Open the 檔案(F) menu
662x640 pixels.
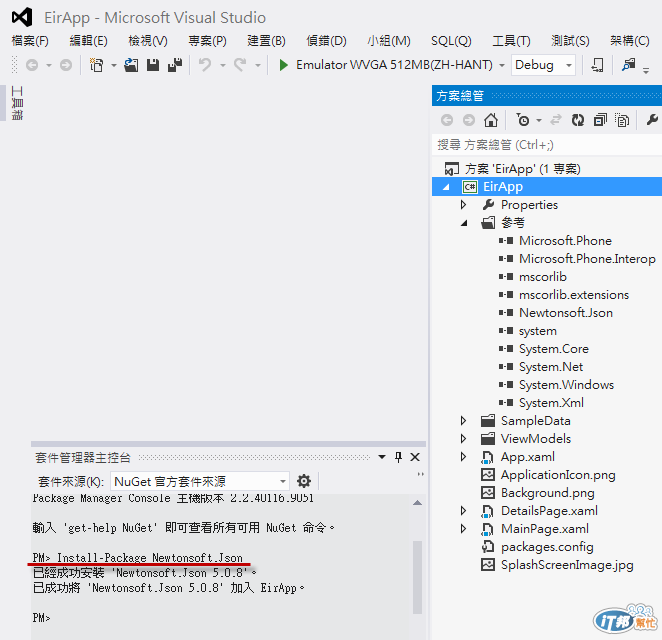coord(30,41)
